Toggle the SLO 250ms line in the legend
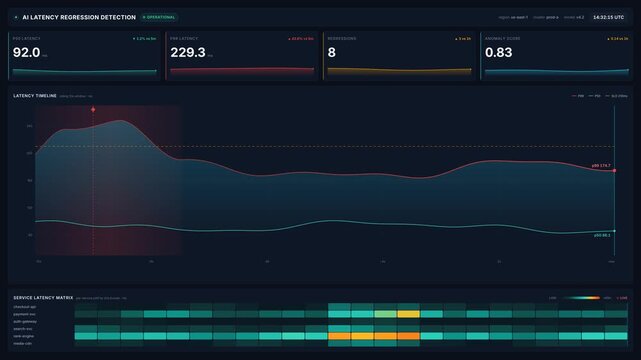The image size is (641, 360). tap(616, 96)
